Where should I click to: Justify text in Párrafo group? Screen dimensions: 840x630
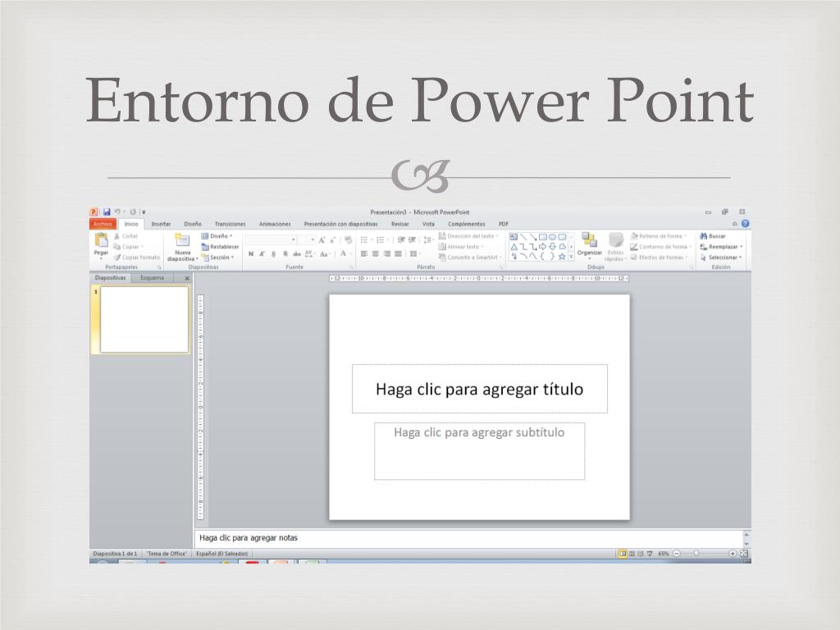click(x=398, y=254)
